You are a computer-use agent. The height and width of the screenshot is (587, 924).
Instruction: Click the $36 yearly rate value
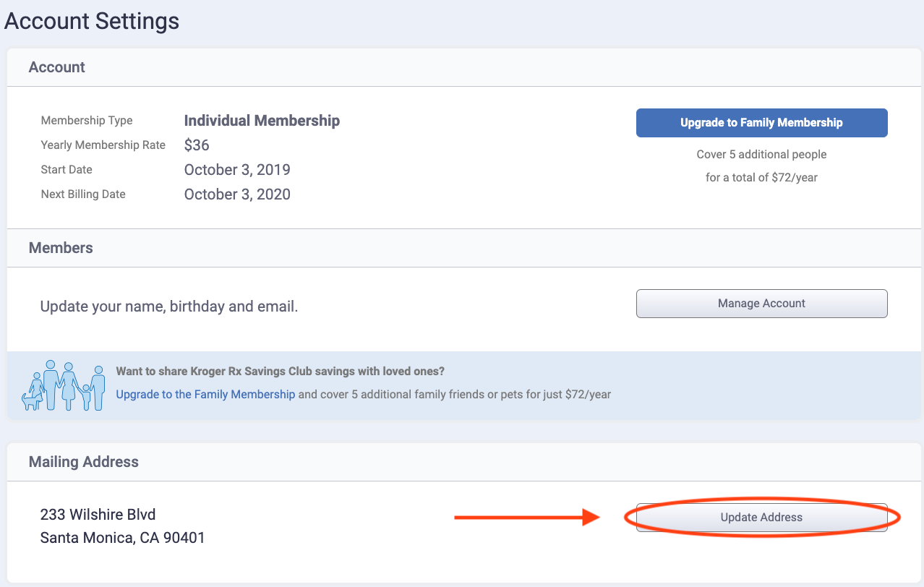pos(197,145)
